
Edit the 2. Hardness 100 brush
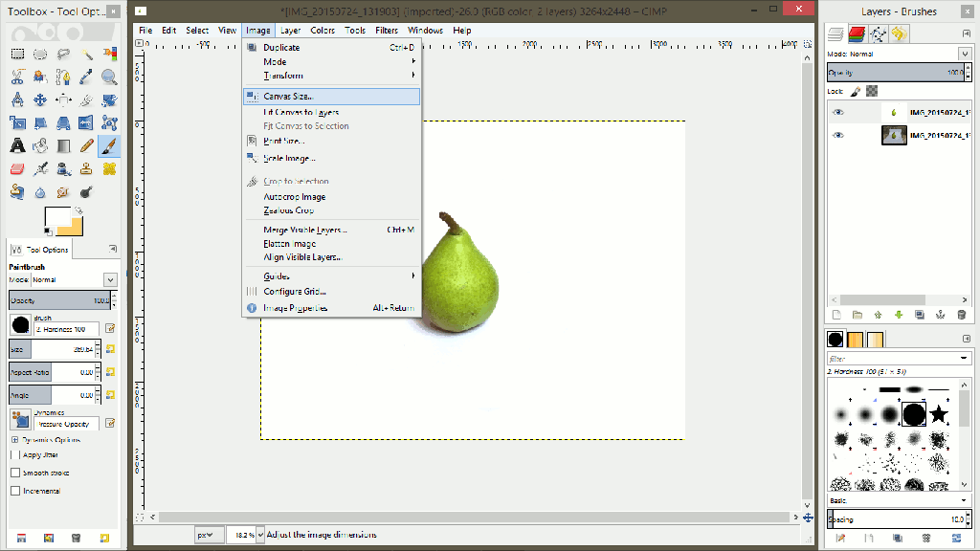111,328
